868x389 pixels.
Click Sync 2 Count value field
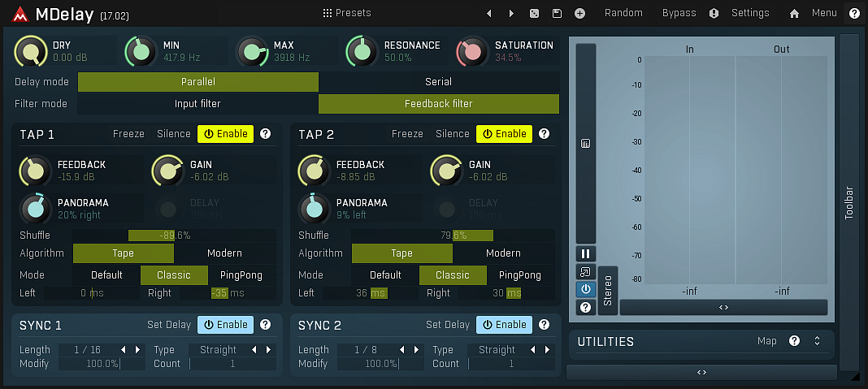pos(511,364)
